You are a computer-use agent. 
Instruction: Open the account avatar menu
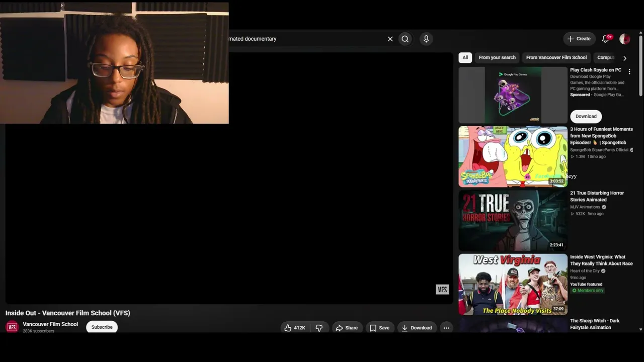(625, 39)
